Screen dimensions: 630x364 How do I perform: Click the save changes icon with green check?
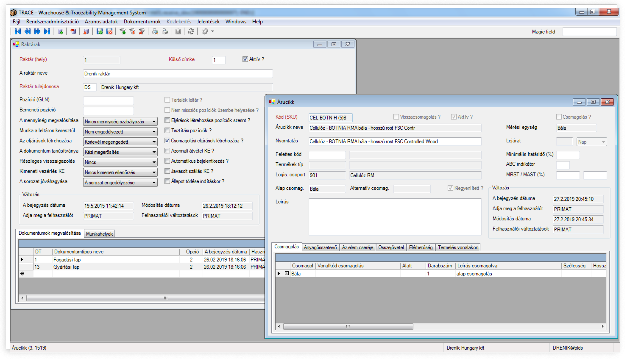[99, 32]
